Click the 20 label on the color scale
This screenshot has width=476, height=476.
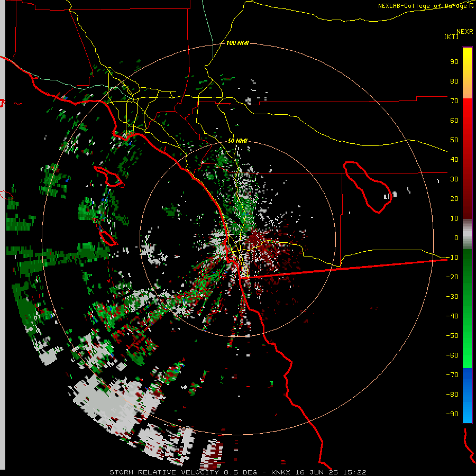[x=454, y=199]
